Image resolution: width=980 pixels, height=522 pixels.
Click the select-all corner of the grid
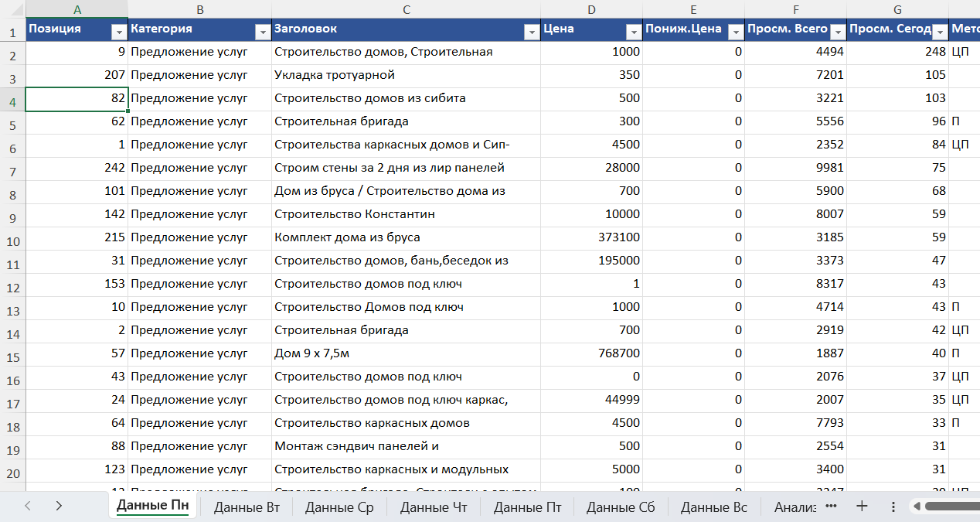12,9
